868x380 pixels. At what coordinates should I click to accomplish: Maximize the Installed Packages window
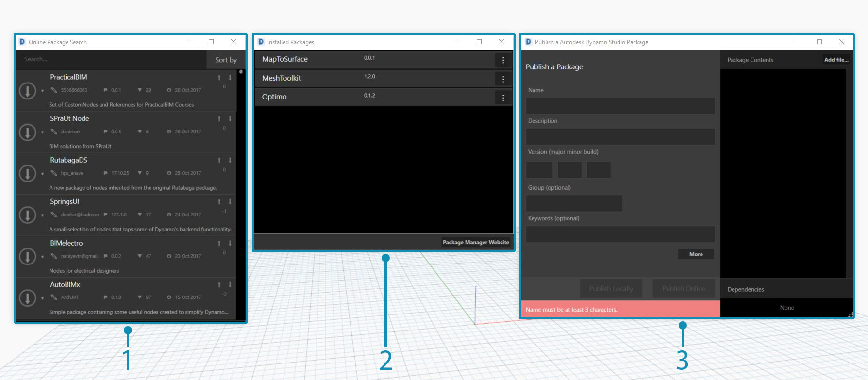tap(479, 42)
